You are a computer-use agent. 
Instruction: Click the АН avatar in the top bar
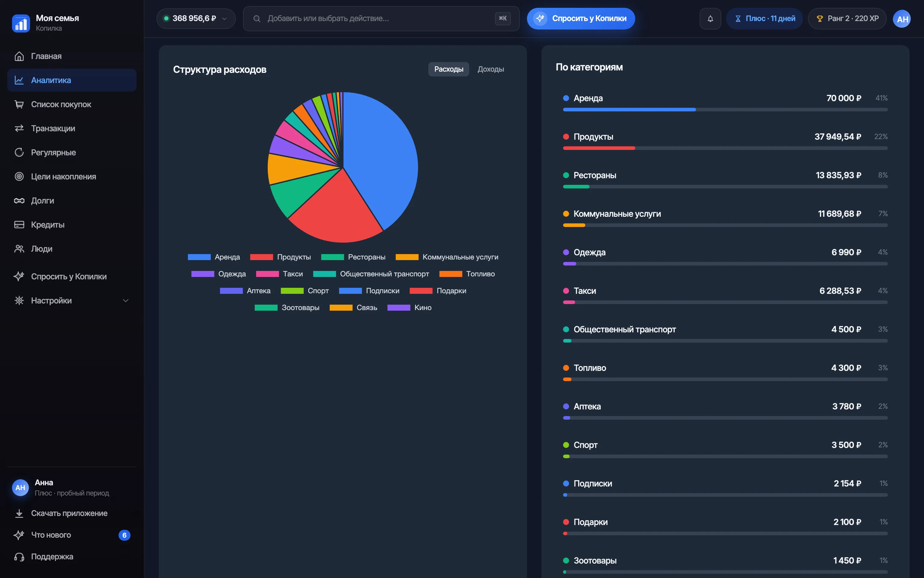[x=902, y=19]
